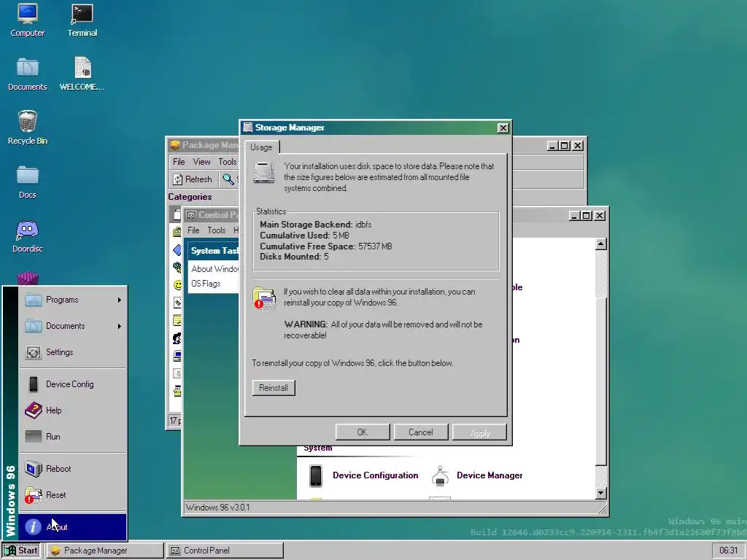
Task: Click the 'Windows 96 v3.0.1' status bar text
Action: [217, 507]
